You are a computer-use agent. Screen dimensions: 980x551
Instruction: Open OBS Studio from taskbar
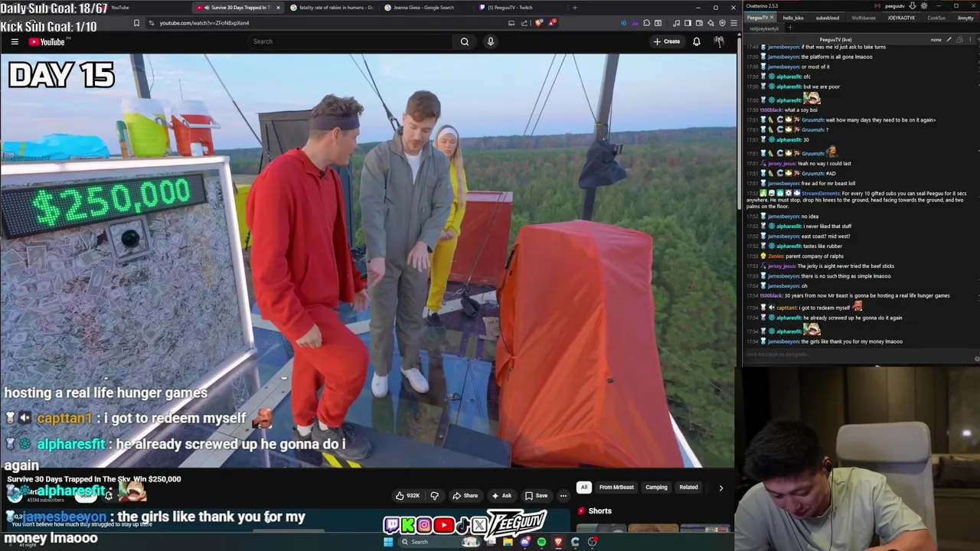[x=592, y=542]
